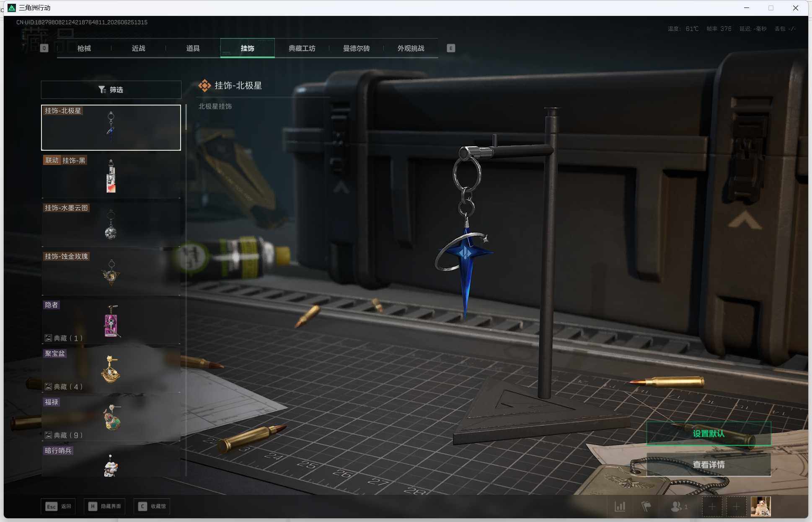812x522 pixels.
Task: Click the active 挂饰 tab
Action: coord(247,48)
